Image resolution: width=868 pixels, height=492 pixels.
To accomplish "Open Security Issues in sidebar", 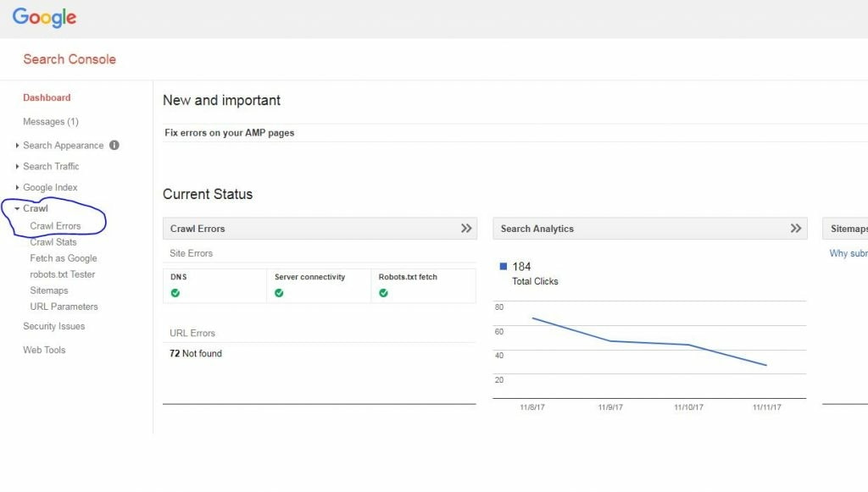I will (x=53, y=326).
